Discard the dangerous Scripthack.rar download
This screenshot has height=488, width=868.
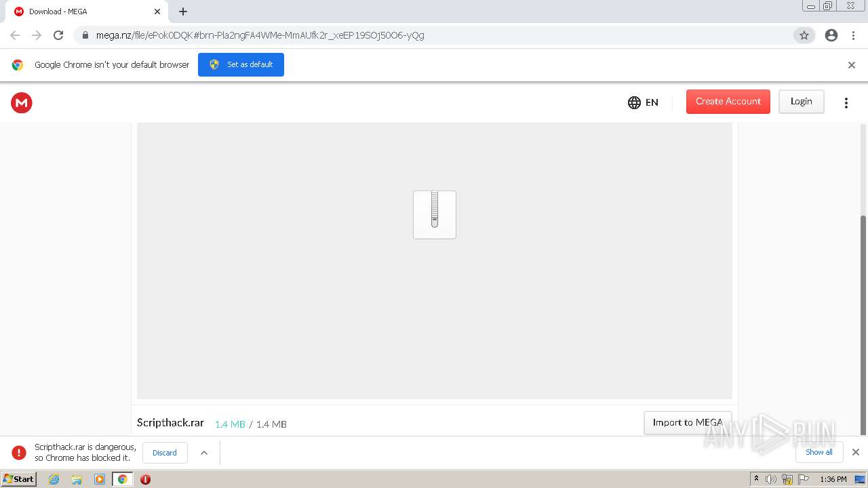pyautogui.click(x=165, y=453)
